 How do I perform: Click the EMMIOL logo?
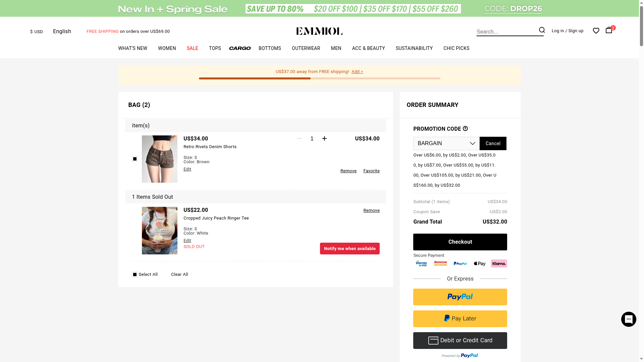click(x=319, y=31)
